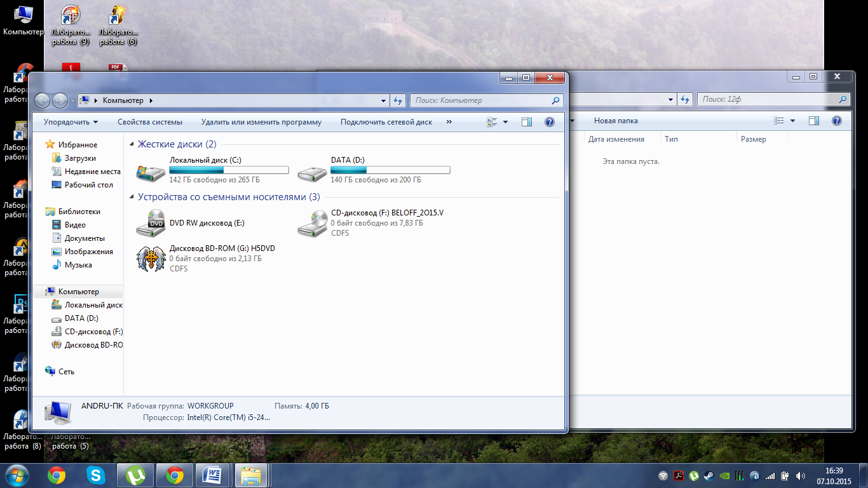
Task: Open the Документы library
Action: [85, 238]
